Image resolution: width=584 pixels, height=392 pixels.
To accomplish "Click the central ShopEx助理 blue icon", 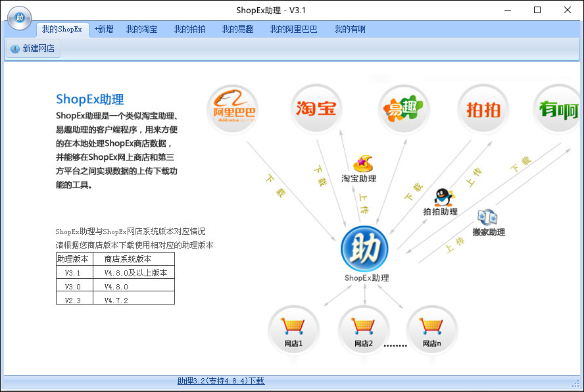I will pos(364,249).
